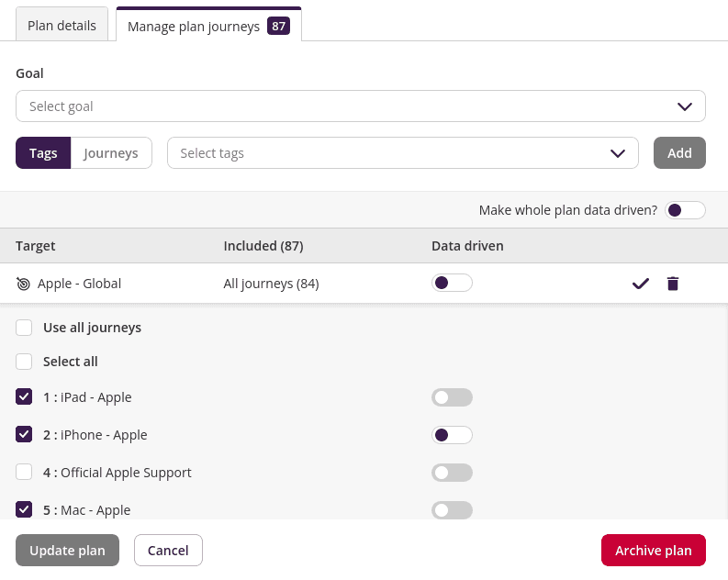728x580 pixels.
Task: Cancel the plan editing
Action: (168, 551)
